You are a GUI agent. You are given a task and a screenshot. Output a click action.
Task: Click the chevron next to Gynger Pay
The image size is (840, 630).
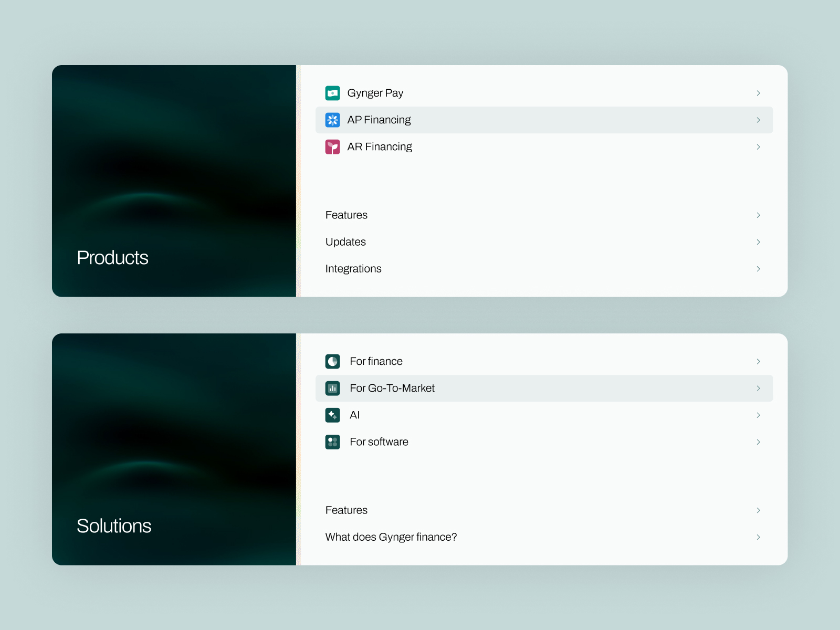(x=758, y=93)
